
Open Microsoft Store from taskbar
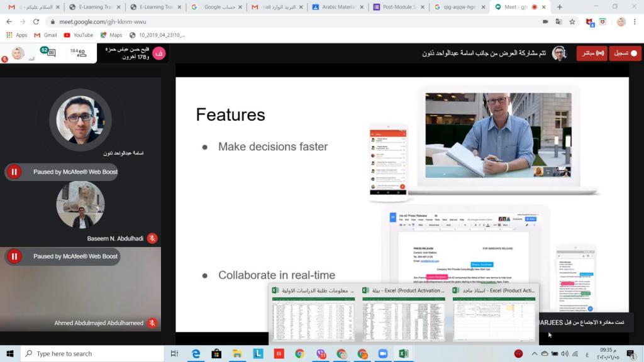[216, 354]
